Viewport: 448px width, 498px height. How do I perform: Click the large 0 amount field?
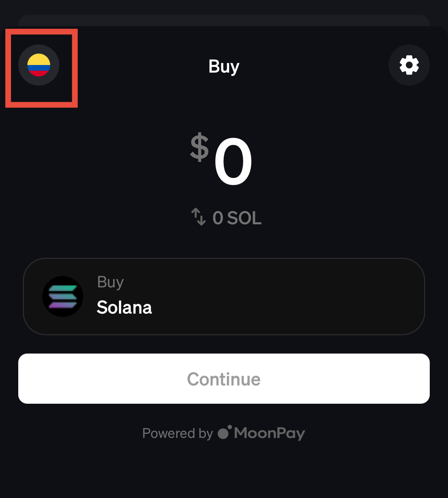coord(233,161)
